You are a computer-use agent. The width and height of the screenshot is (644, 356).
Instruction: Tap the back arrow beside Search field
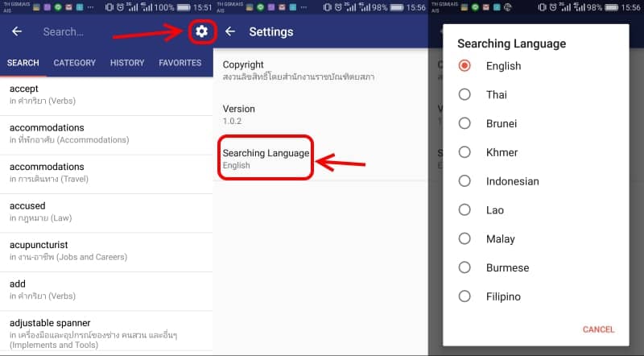[17, 31]
